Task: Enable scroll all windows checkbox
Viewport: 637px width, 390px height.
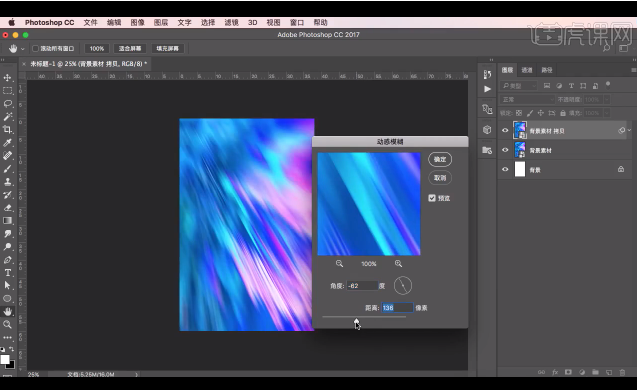Action: tap(35, 48)
